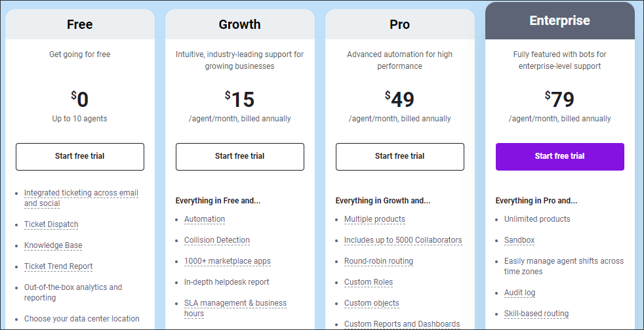
Task: Click the Automation feature link
Action: point(205,219)
